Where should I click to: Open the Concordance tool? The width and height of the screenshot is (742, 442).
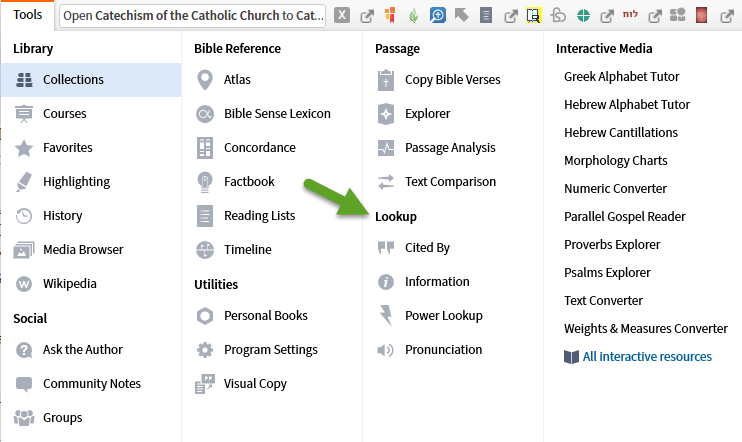[x=259, y=148]
